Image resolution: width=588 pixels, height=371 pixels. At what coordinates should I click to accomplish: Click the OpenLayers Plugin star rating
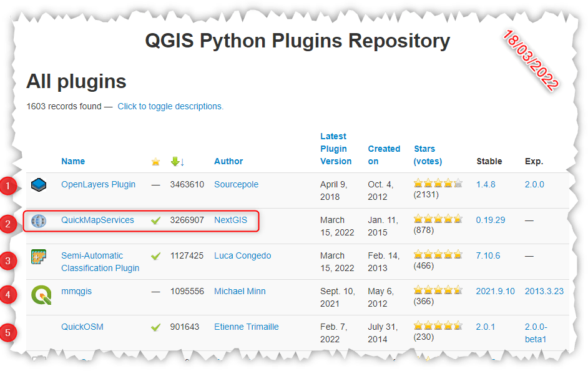(437, 184)
